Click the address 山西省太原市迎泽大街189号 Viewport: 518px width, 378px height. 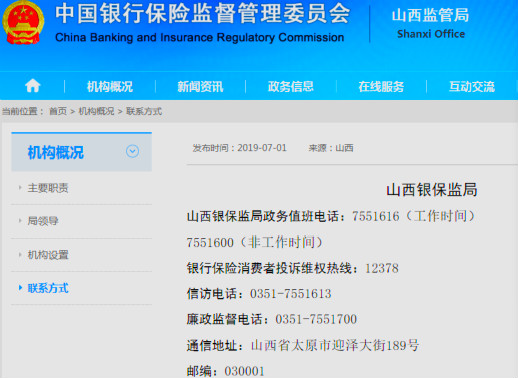[x=335, y=345]
